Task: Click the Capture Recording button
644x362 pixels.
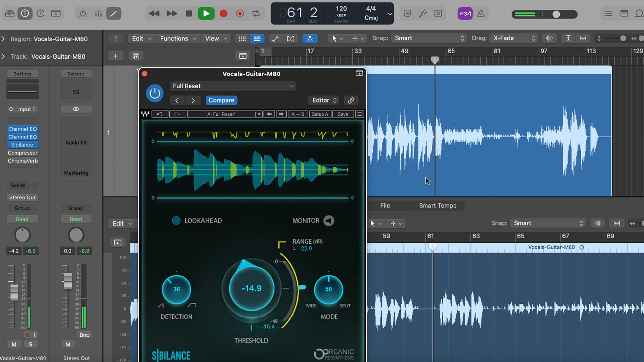Action: point(240,14)
